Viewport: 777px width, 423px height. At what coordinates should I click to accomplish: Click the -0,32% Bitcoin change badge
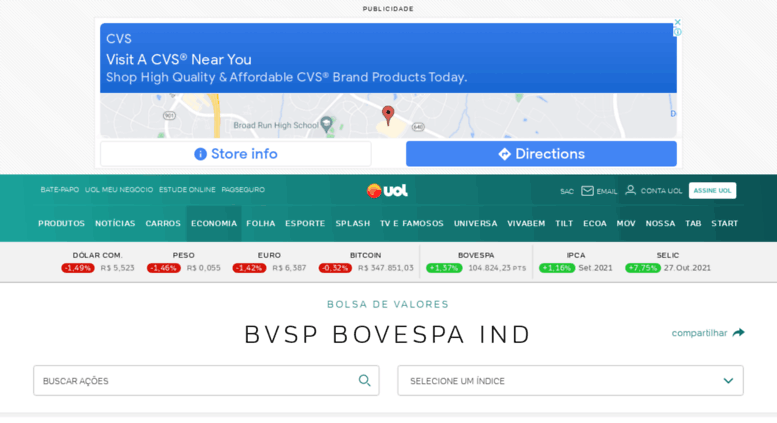tap(335, 268)
